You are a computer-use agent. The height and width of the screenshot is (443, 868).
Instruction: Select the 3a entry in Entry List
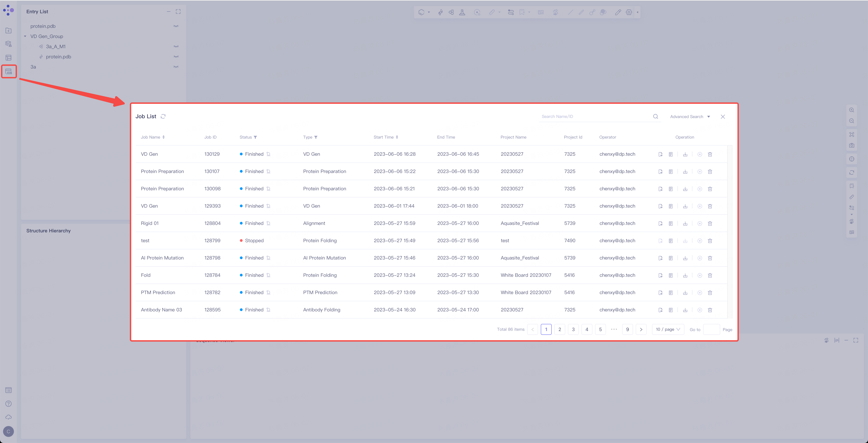33,67
